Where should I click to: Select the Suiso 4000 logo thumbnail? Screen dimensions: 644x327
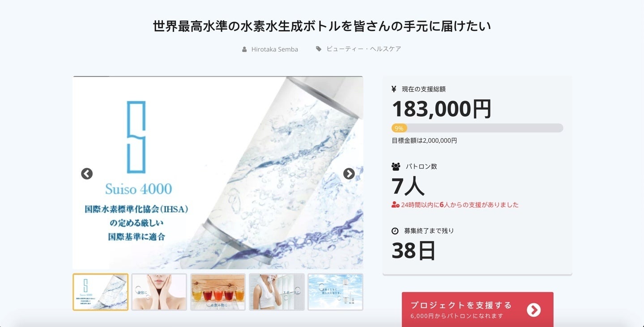pos(100,292)
